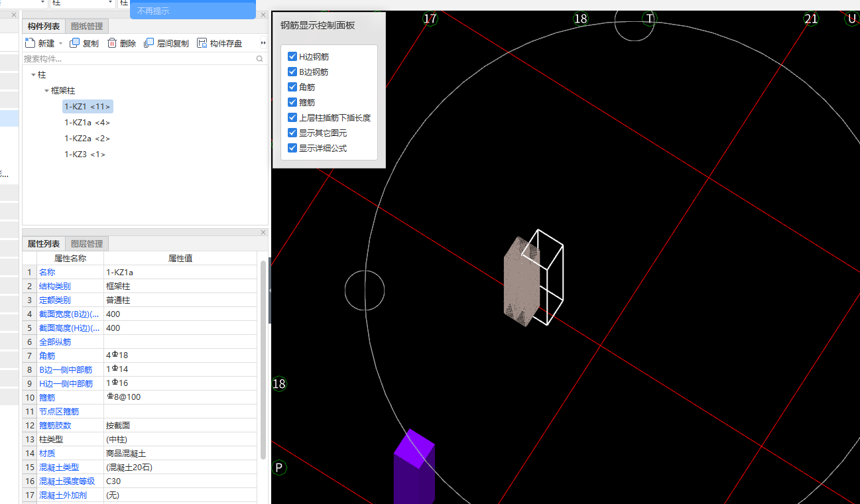Switch to the 图纸管理 tab

[x=87, y=27]
